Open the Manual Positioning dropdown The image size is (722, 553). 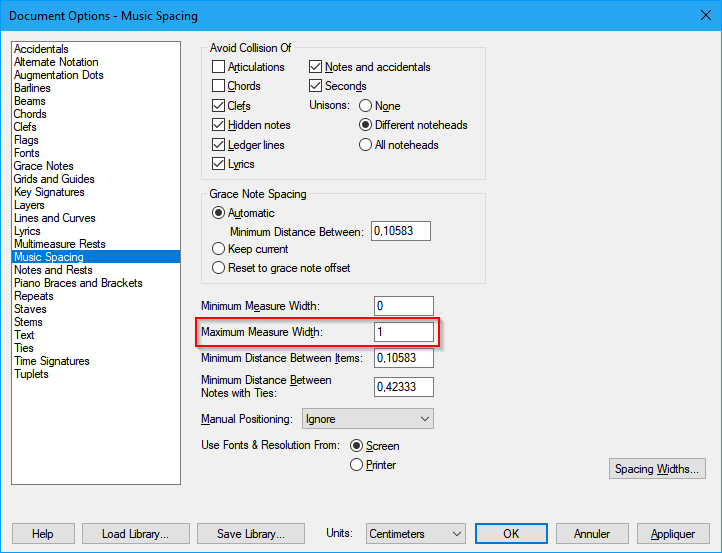367,419
